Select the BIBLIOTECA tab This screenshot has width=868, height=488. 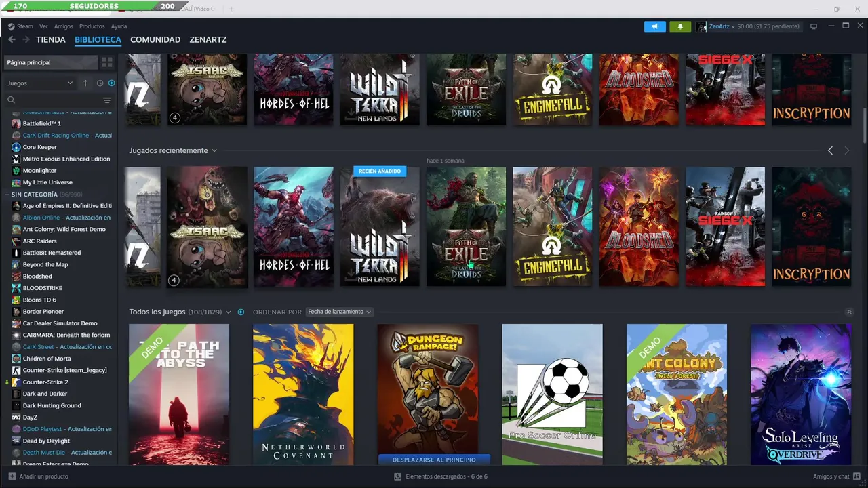pos(98,39)
